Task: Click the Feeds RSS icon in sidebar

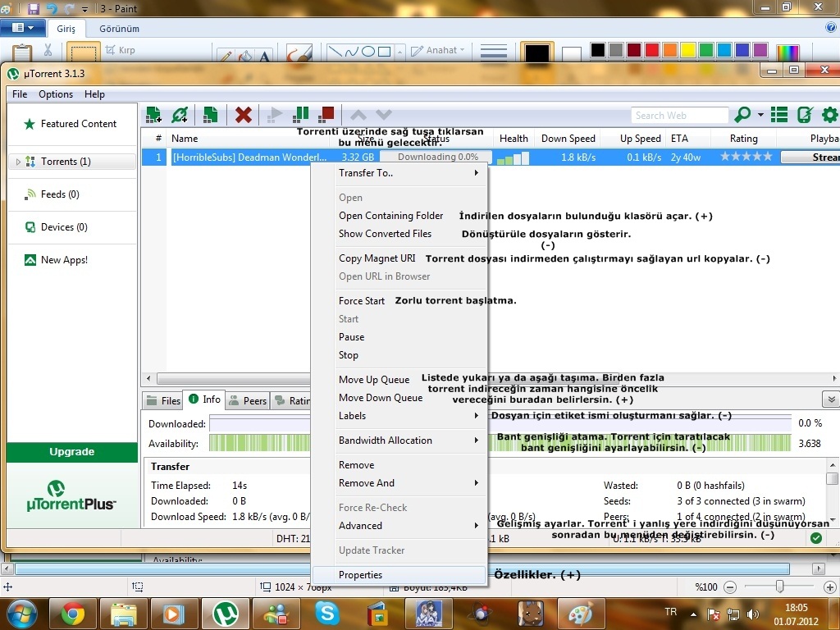Action: click(30, 194)
